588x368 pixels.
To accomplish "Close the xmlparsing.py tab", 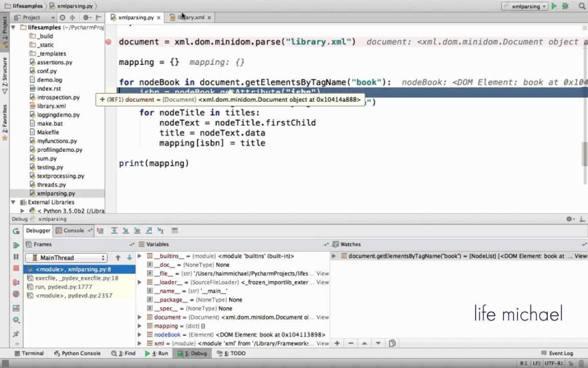I will coord(159,17).
